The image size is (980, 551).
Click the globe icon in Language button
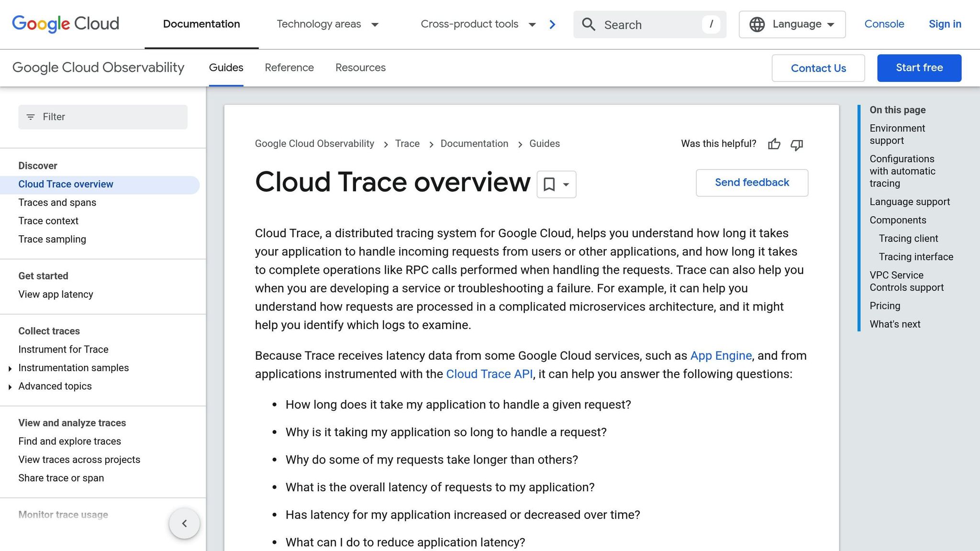[x=757, y=24]
